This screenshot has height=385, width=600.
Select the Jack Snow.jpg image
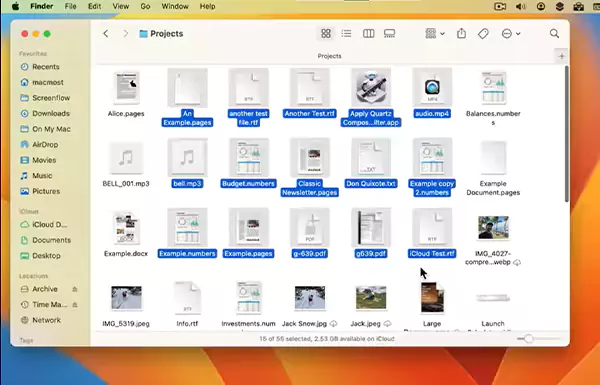310,306
